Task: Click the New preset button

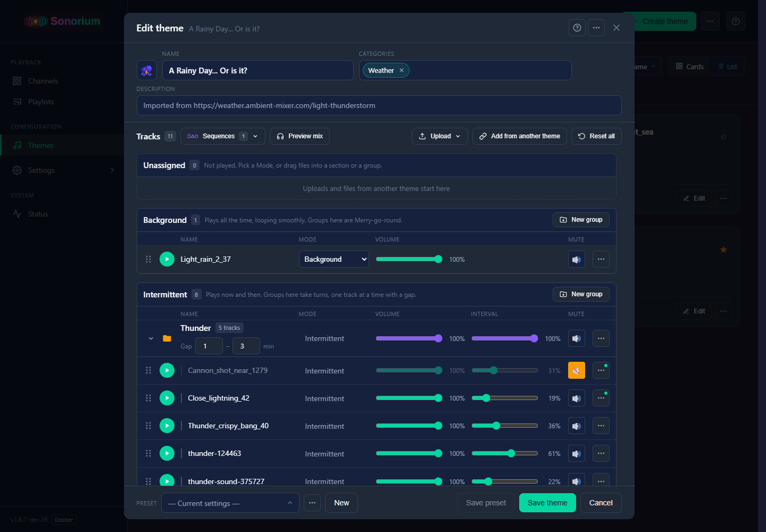Action: click(342, 503)
